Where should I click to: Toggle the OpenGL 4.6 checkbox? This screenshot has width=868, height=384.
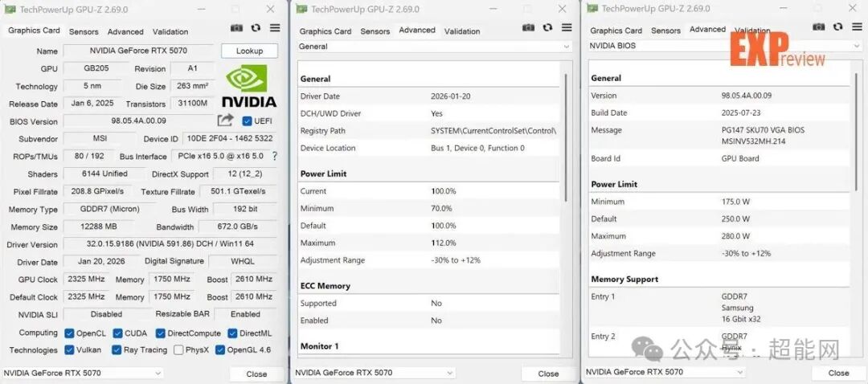(x=219, y=349)
